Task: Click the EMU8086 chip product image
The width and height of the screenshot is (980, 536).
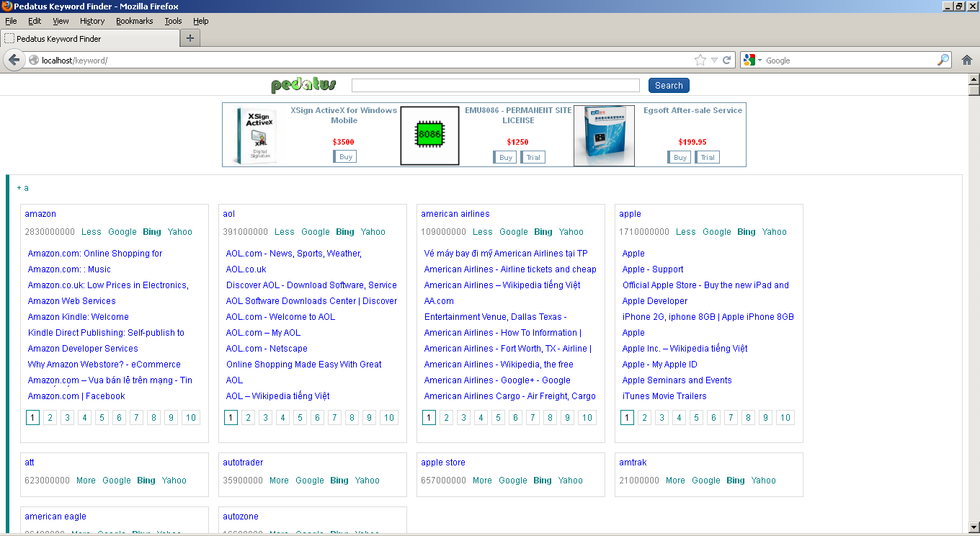Action: 429,135
